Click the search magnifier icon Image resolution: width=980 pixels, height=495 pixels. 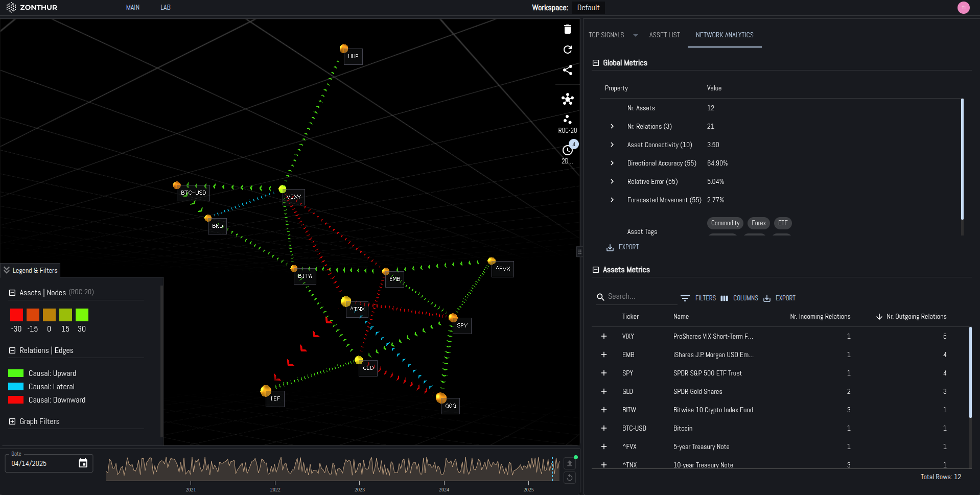(x=600, y=297)
